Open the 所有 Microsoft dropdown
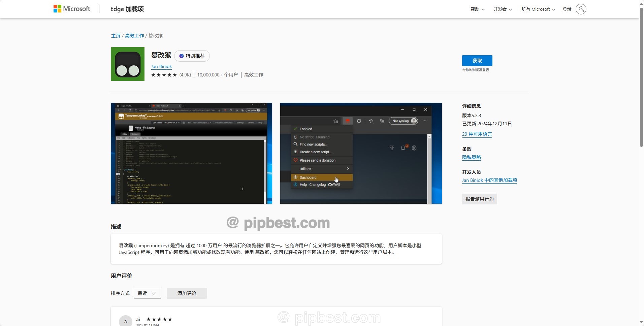 tap(538, 9)
